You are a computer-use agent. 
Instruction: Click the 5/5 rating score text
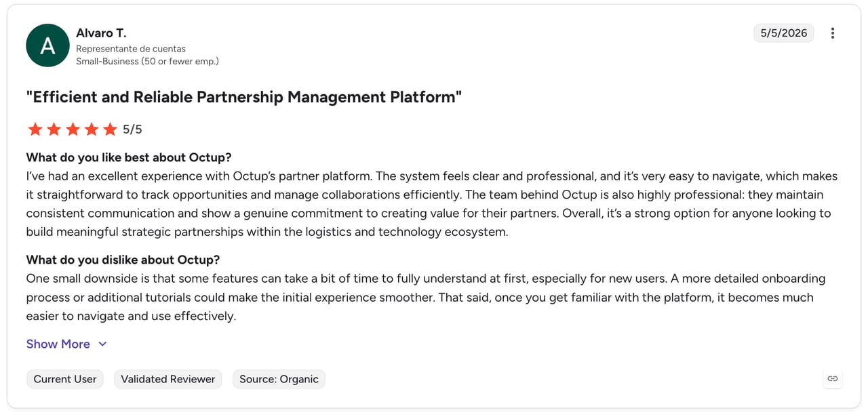132,129
